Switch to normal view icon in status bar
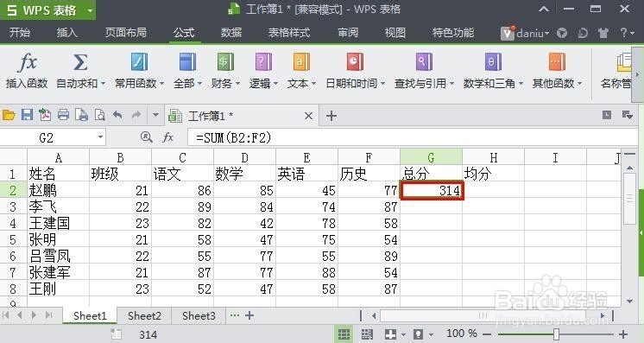This screenshot has height=343, width=644. point(344,334)
